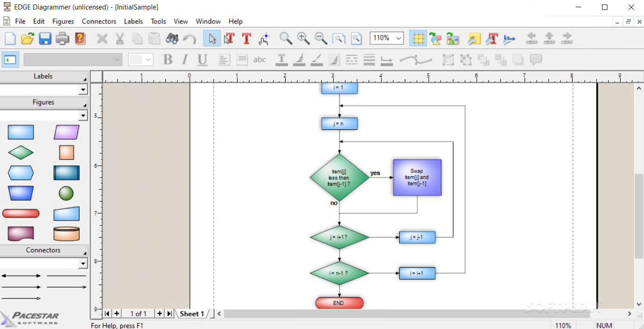
Task: Click the zoom-to-whole-page icon
Action: tap(357, 38)
